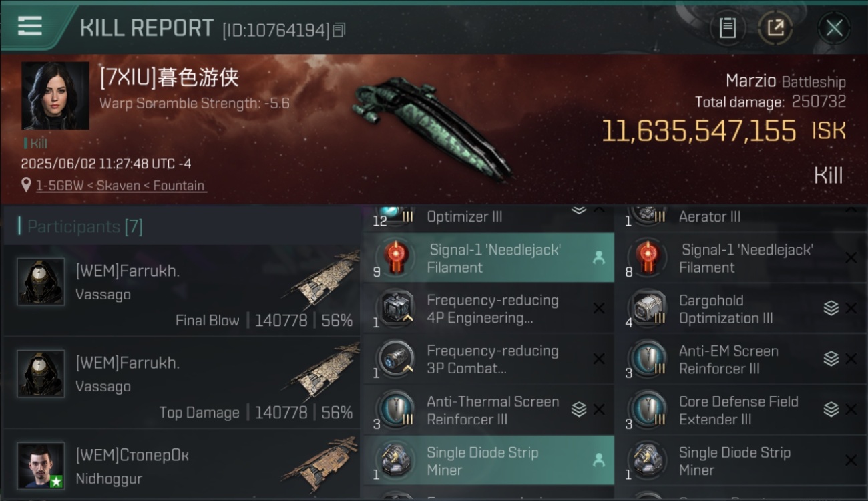868x501 pixels.
Task: Share the kill report externally
Action: coord(775,28)
